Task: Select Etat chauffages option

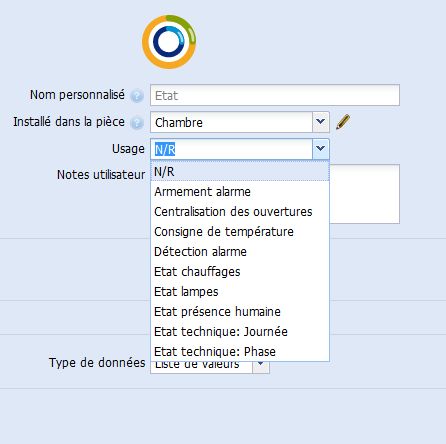Action: point(240,272)
